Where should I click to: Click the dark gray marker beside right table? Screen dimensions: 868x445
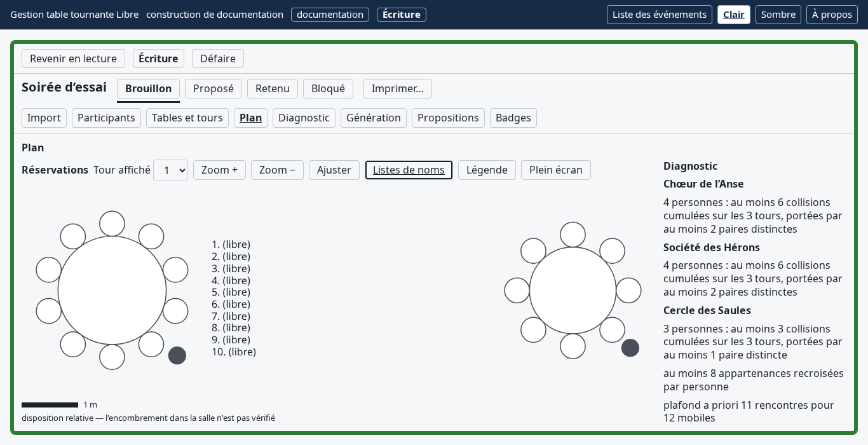[630, 348]
